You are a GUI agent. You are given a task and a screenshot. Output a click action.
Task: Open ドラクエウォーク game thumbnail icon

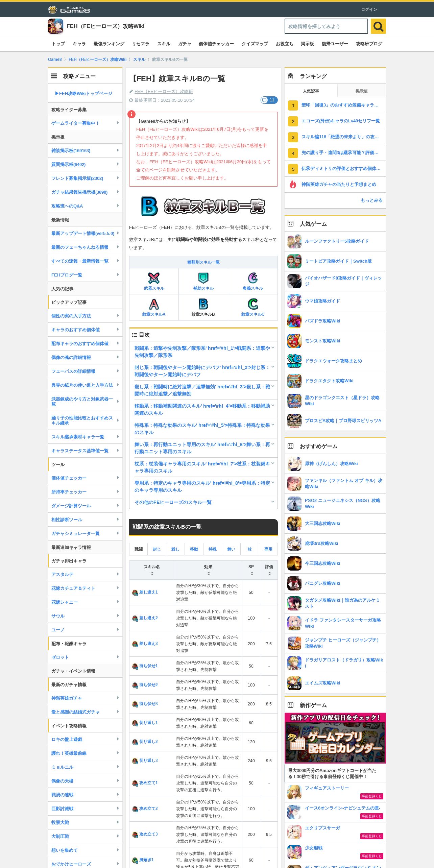[x=294, y=361]
